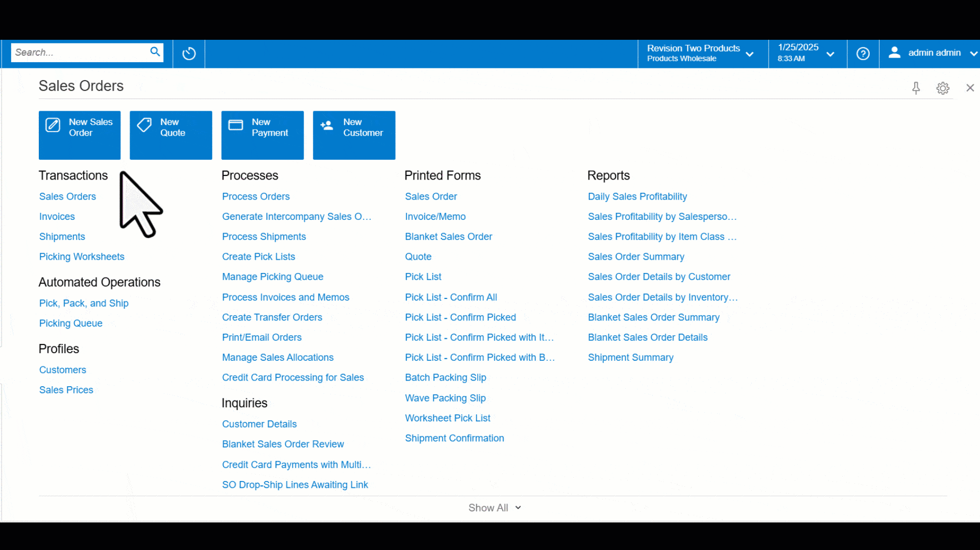
Task: Open Shipment Confirmation form
Action: coord(454,438)
